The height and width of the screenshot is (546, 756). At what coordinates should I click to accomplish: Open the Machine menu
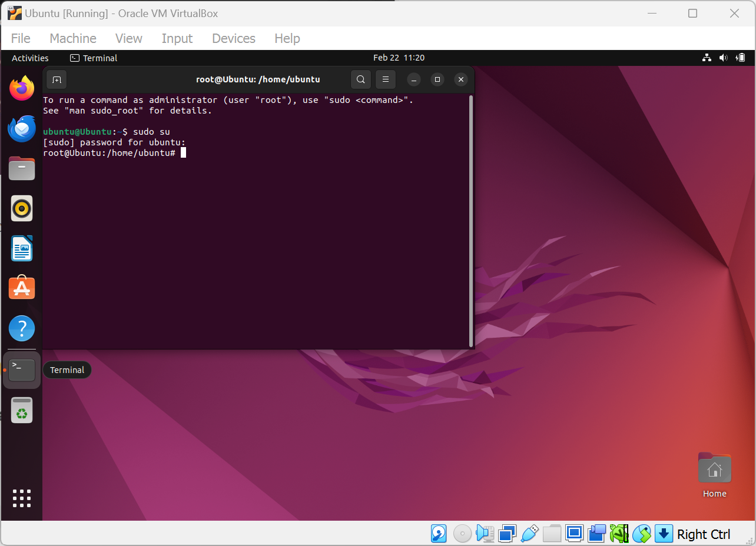pos(73,38)
